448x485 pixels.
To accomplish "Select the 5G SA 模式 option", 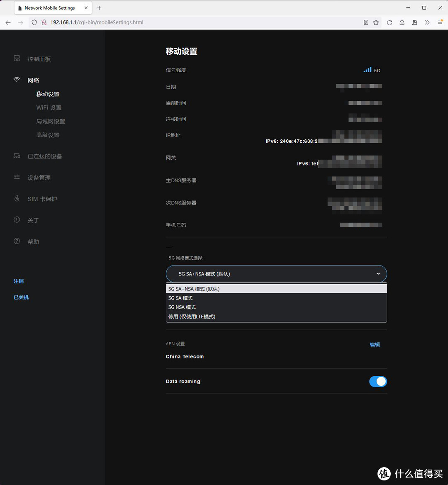I will 276,298.
